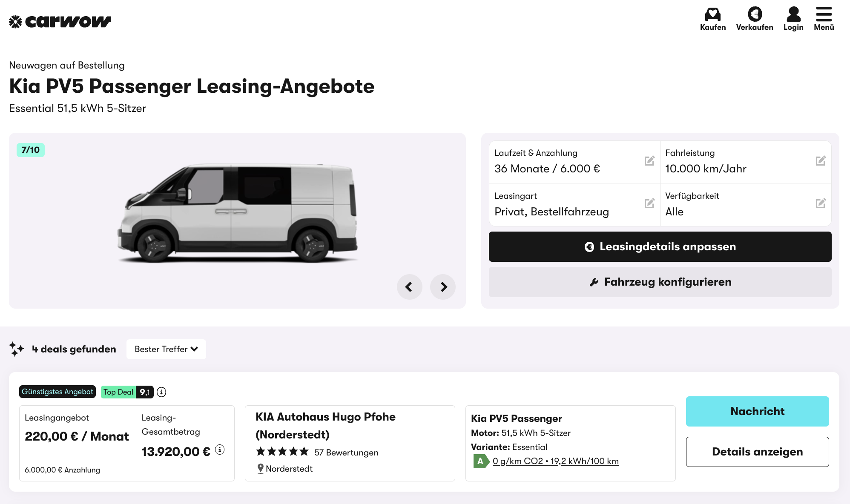Edit Fahrleistung pencil icon

tap(821, 160)
